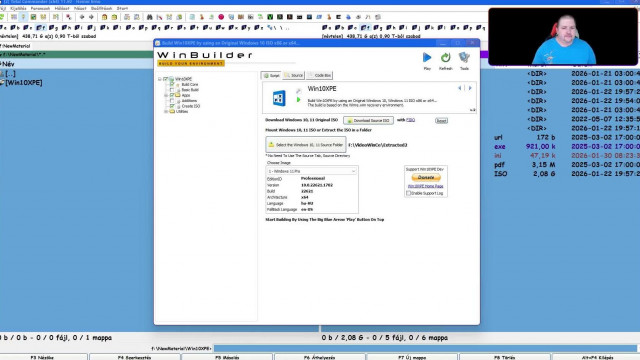Click the Download Source ISO button
Viewport: 640px width, 360px height.
click(x=368, y=120)
